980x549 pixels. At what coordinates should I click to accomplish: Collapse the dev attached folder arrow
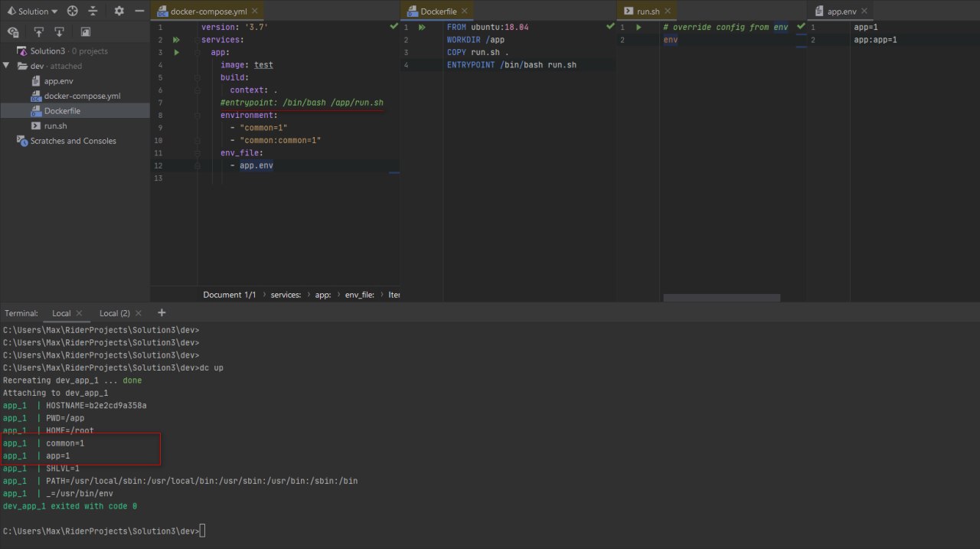pyautogui.click(x=6, y=66)
